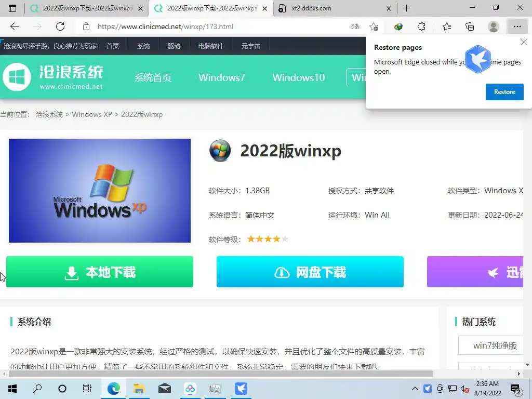Go to Windows10 in green nav
This screenshot has width=532, height=399.
coord(299,77)
